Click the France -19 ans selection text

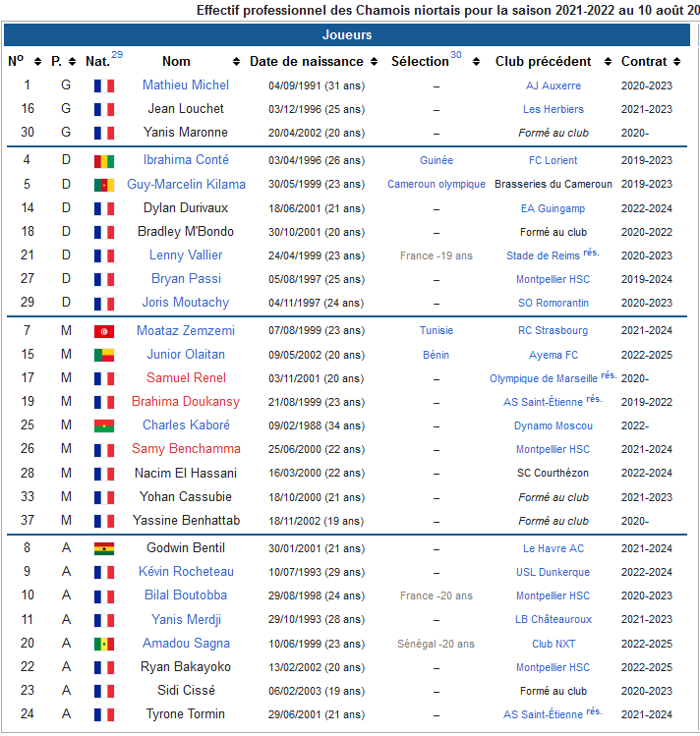tap(437, 255)
